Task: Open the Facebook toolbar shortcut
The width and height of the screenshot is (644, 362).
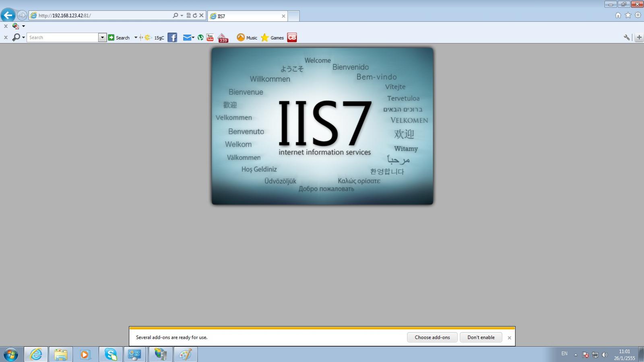Action: pos(172,37)
